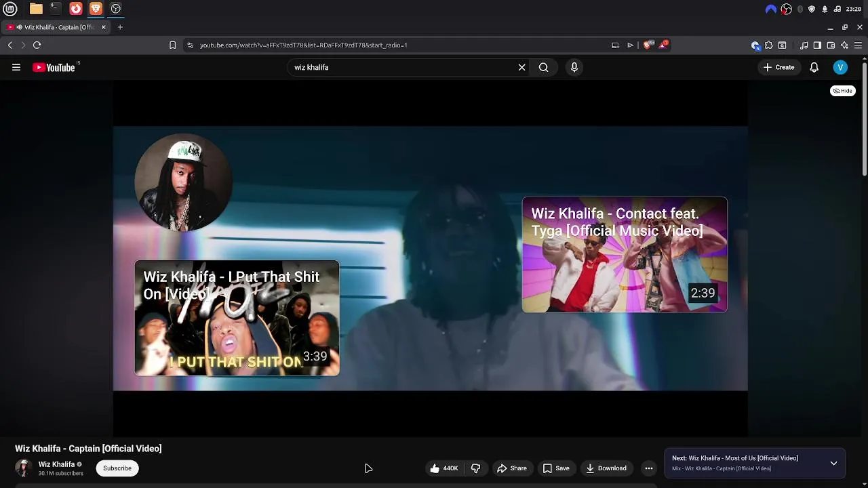Image resolution: width=868 pixels, height=488 pixels.
Task: Grab the page vertical scrollbar
Action: 865,119
